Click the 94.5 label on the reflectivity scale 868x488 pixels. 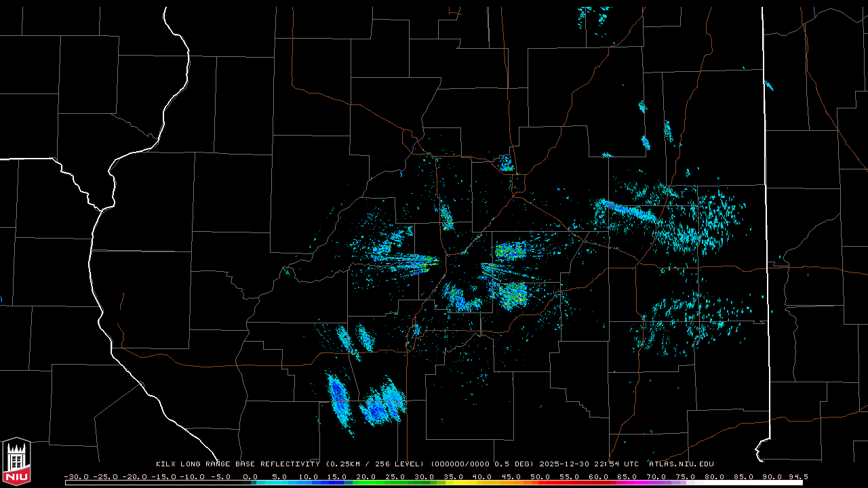coord(797,476)
